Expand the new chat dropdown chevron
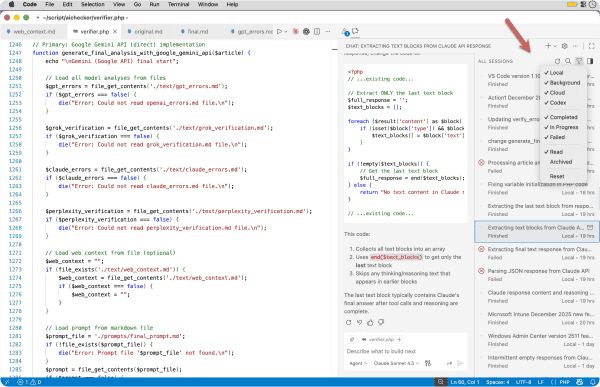This screenshot has width=600, height=387. (x=554, y=46)
